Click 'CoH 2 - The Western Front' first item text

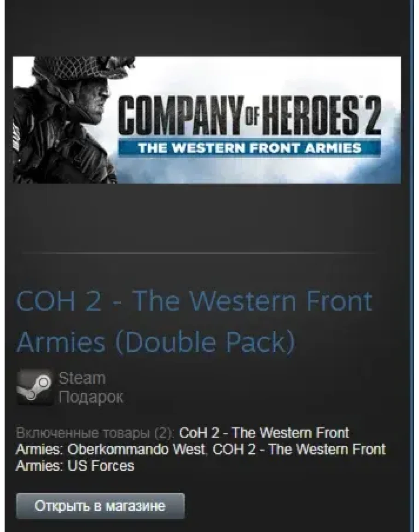(264, 433)
